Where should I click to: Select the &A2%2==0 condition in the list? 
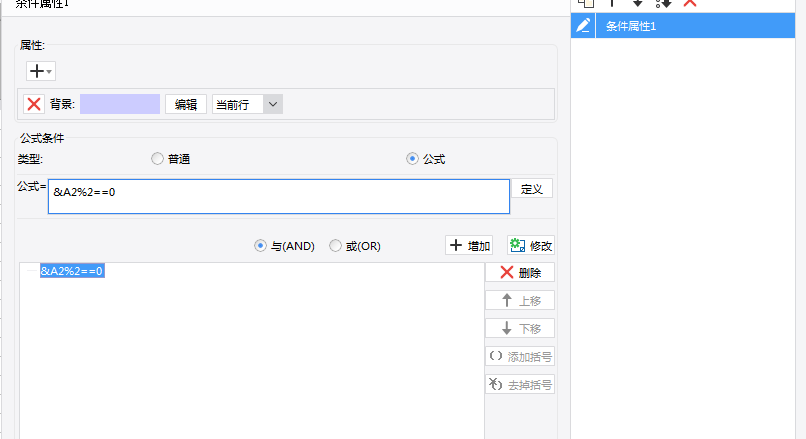click(72, 271)
